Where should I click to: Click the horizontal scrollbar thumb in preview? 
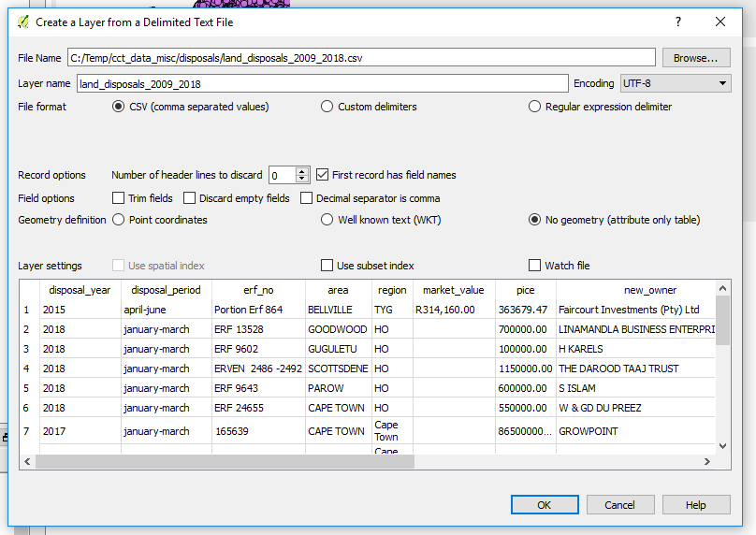pos(225,462)
